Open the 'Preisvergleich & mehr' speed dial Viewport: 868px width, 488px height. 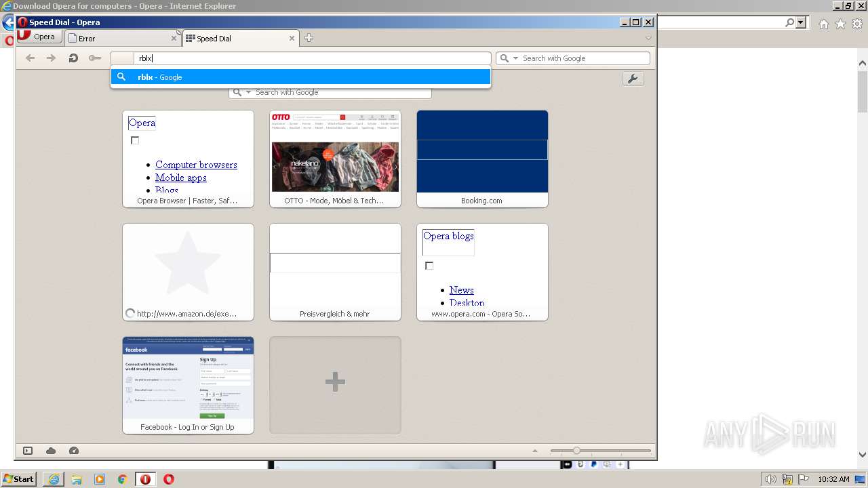[x=335, y=272]
